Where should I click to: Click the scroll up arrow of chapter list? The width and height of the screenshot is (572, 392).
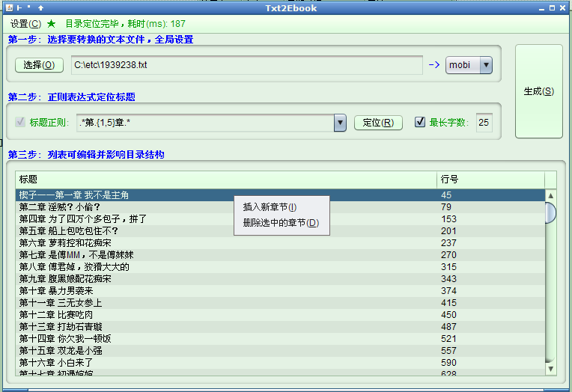[550, 195]
